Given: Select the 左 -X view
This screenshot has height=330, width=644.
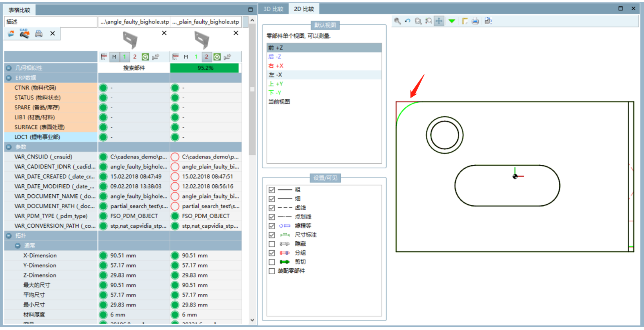Looking at the screenshot, I should point(324,75).
